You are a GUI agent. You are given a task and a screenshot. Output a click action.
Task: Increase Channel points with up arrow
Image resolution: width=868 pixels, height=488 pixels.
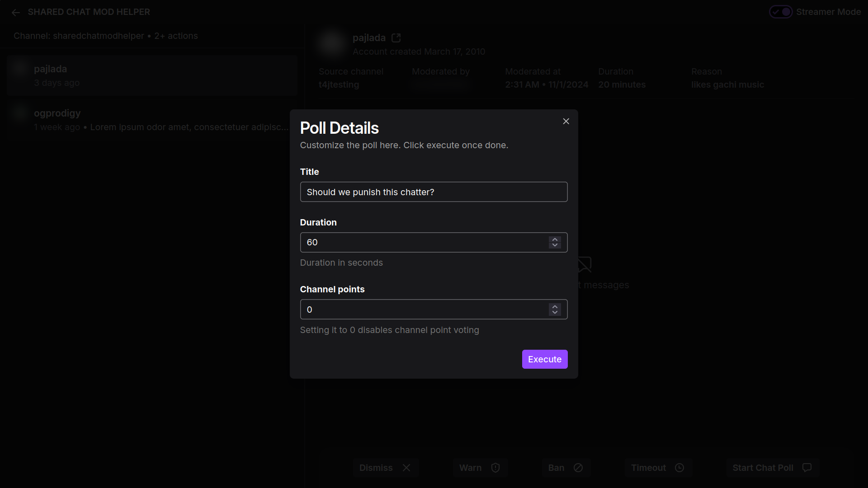(x=555, y=306)
